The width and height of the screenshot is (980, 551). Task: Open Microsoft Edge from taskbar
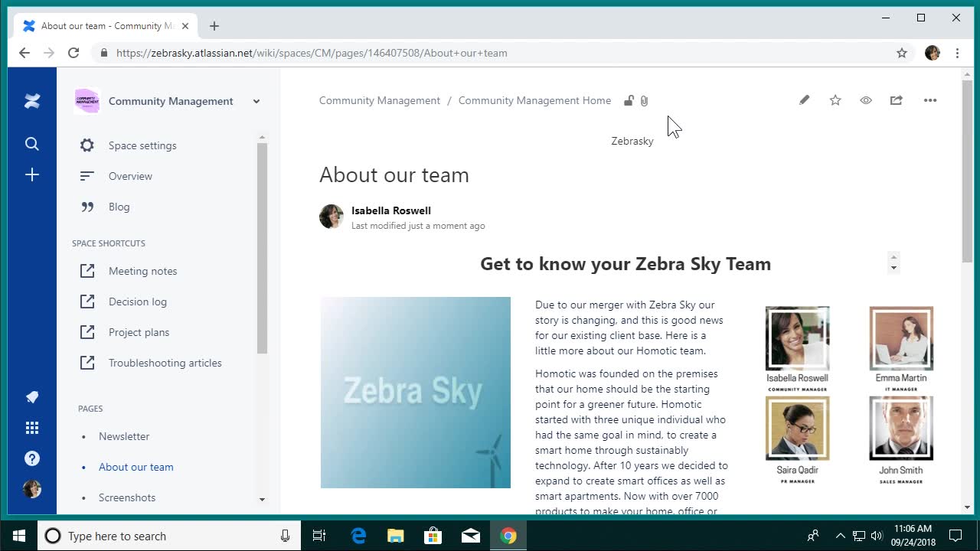click(358, 536)
